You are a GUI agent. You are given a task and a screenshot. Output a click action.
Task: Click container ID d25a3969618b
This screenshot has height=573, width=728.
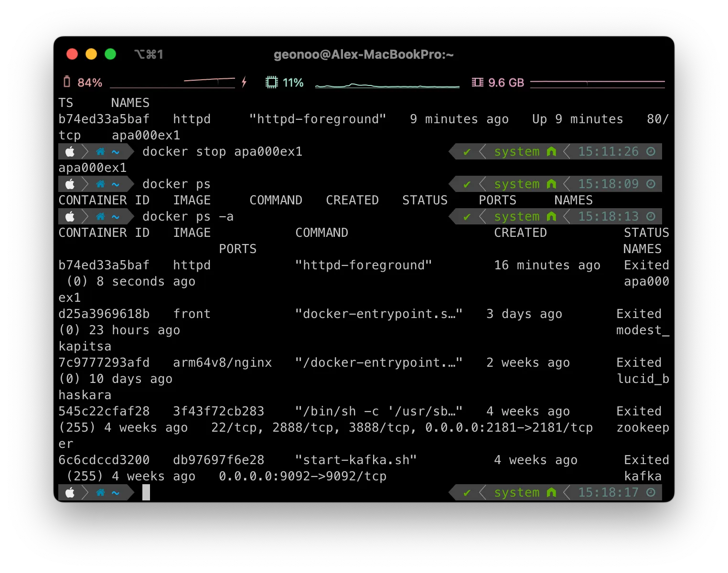[x=104, y=314]
